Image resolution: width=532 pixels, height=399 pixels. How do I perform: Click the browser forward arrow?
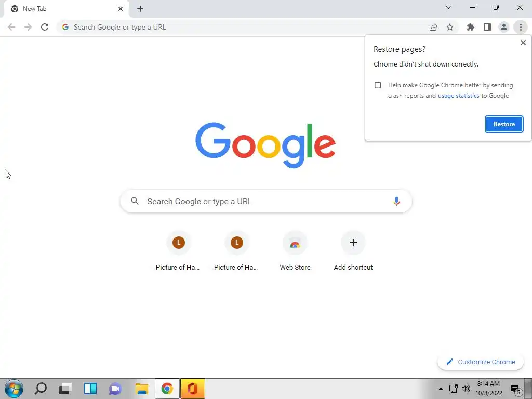(28, 27)
